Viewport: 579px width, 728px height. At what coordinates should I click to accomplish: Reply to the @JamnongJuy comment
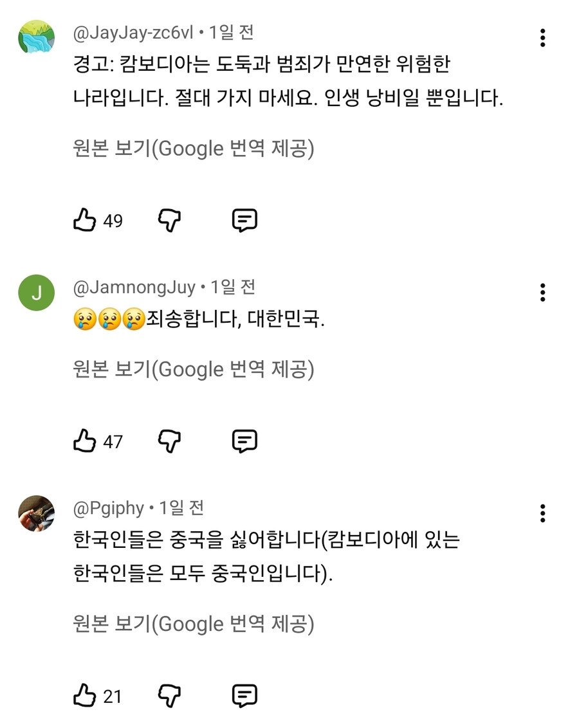[244, 442]
